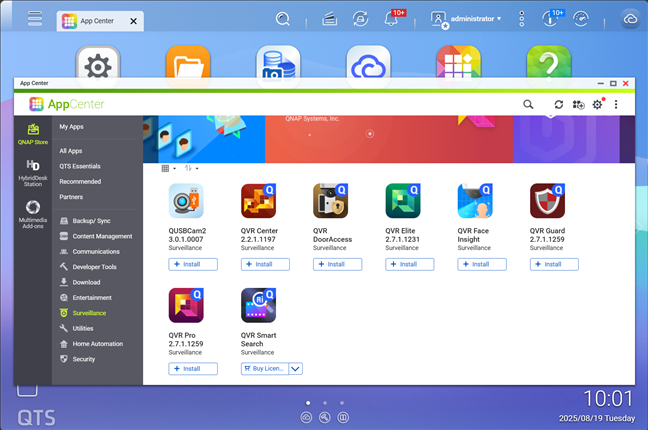Refresh the App Center app list
Viewport: 648px width, 430px height.
559,104
